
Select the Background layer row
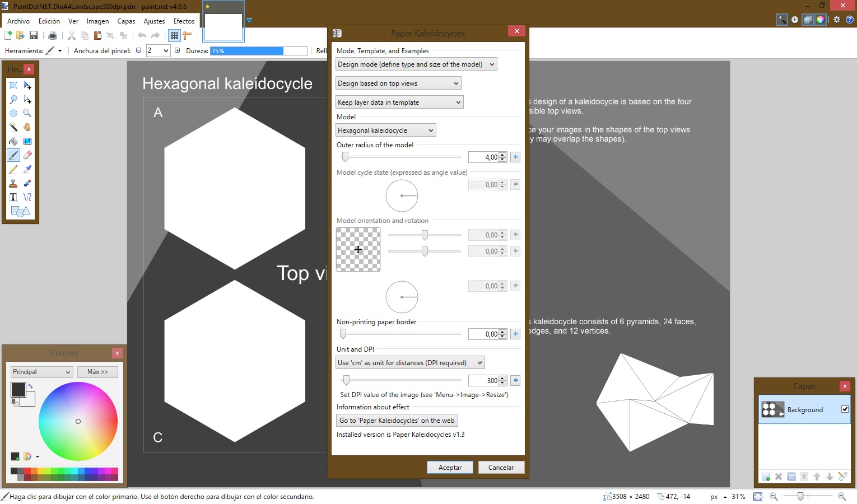[x=804, y=410]
